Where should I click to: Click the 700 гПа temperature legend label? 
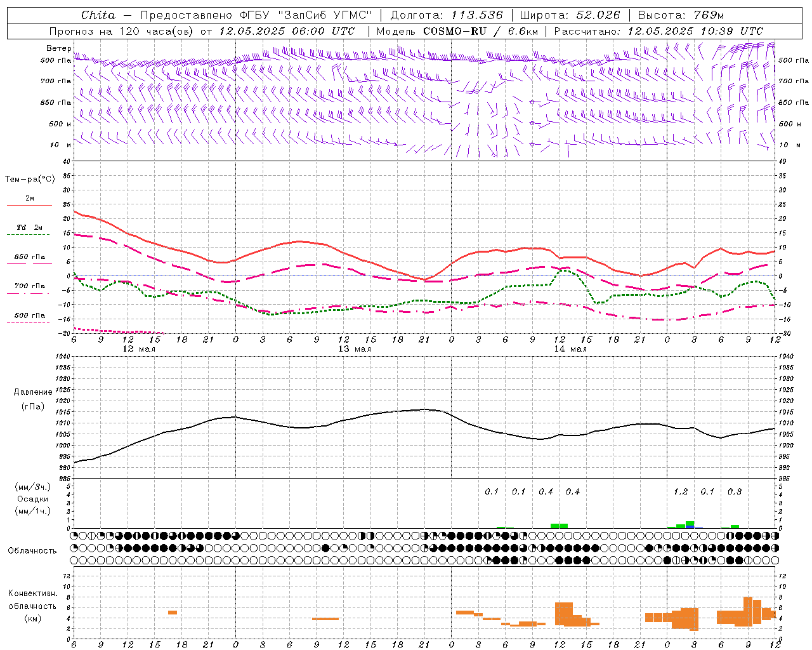[x=29, y=286]
